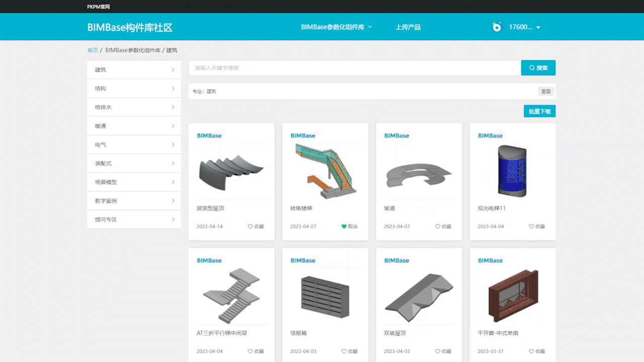644x362 pixels.
Task: Click the 搜索 search button
Action: click(x=538, y=68)
